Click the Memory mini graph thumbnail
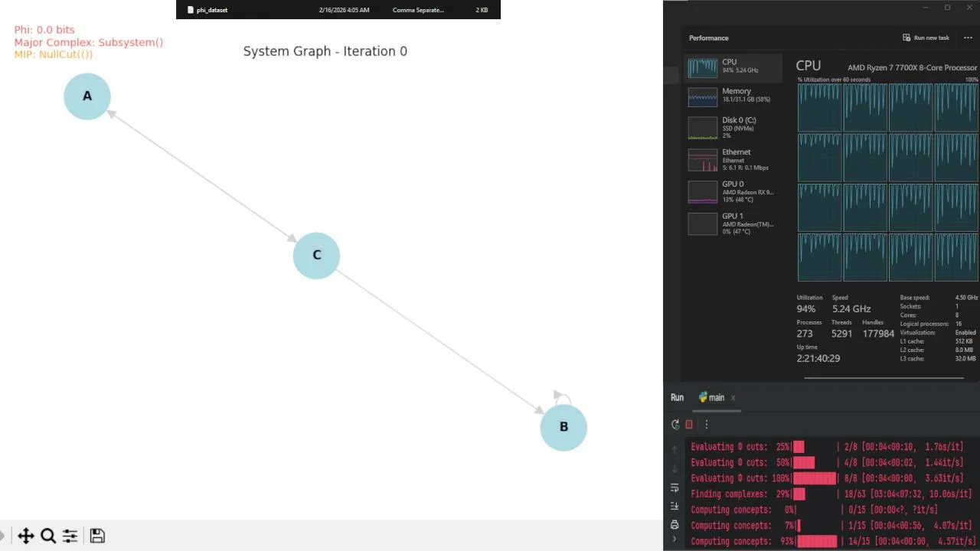 tap(703, 97)
